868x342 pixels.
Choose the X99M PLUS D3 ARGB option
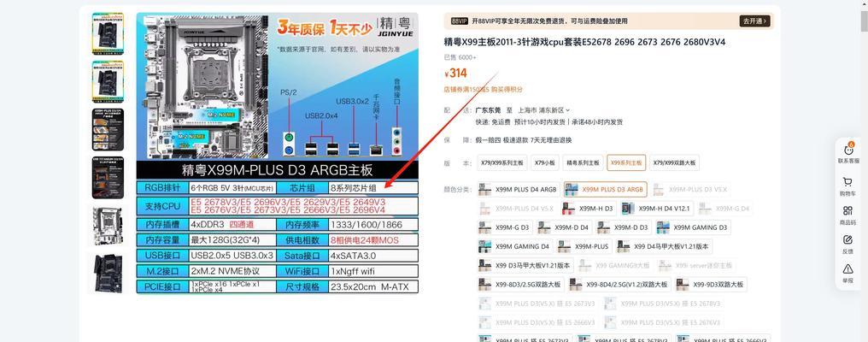coord(605,190)
